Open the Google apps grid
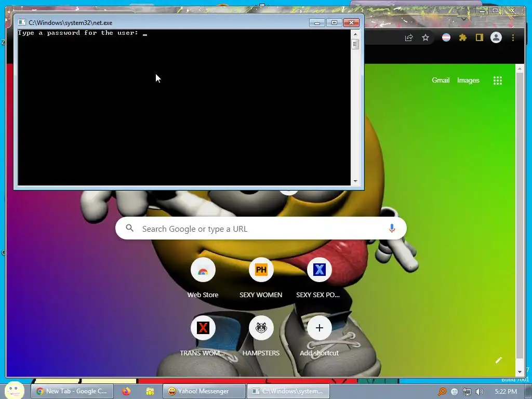 [x=497, y=81]
